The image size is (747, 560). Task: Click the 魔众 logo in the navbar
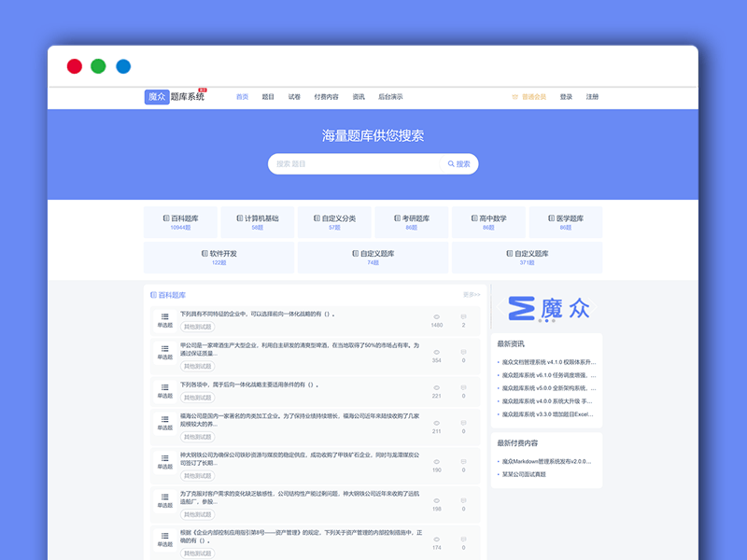tap(157, 95)
